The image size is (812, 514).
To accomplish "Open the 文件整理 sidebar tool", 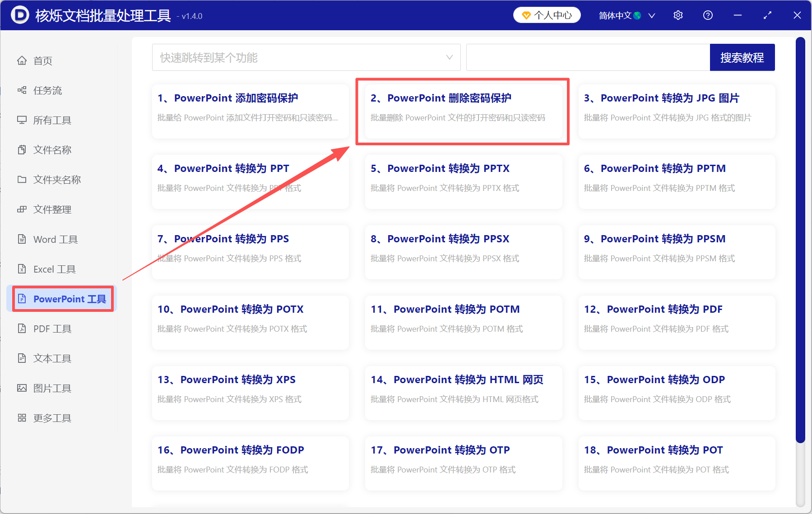I will tap(52, 209).
